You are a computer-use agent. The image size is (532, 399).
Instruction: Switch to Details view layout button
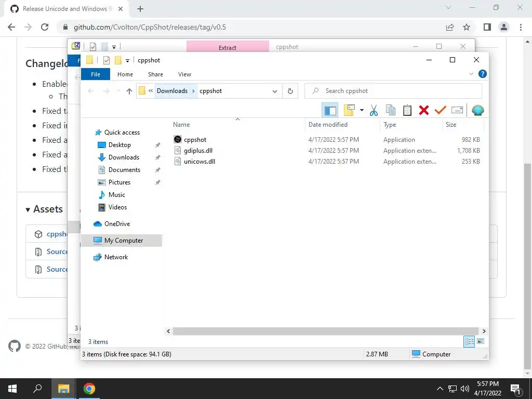coord(469,341)
